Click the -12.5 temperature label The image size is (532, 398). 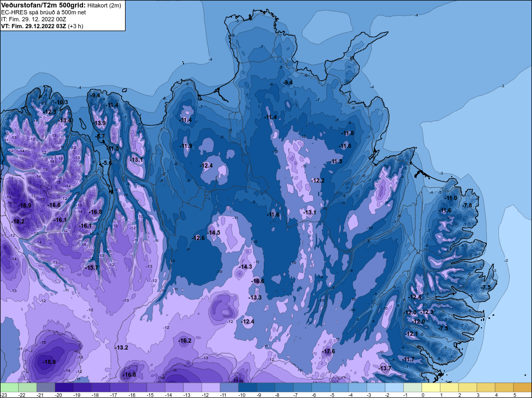(x=50, y=112)
